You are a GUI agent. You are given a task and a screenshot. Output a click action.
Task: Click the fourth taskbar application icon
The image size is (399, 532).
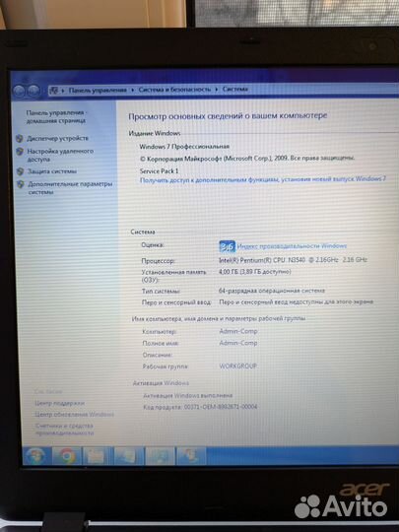tap(128, 456)
